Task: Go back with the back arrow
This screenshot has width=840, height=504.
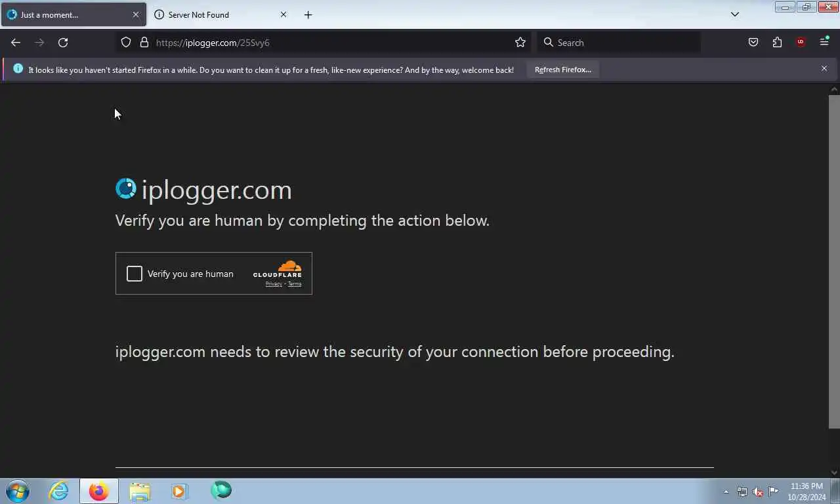Action: point(16,43)
